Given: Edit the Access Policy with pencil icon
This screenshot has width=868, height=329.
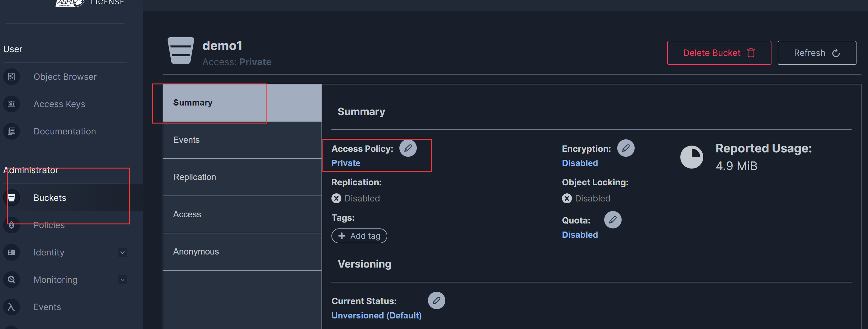Looking at the screenshot, I should [408, 148].
